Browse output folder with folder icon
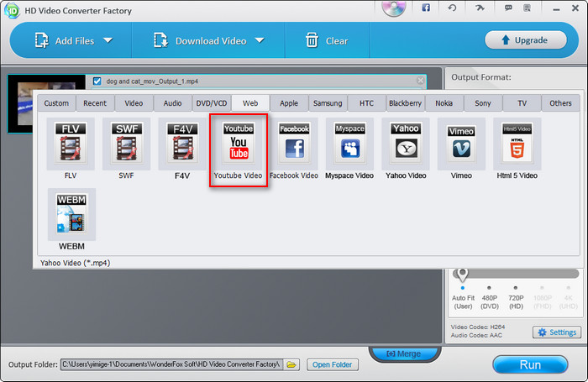The width and height of the screenshot is (588, 382). tap(291, 364)
